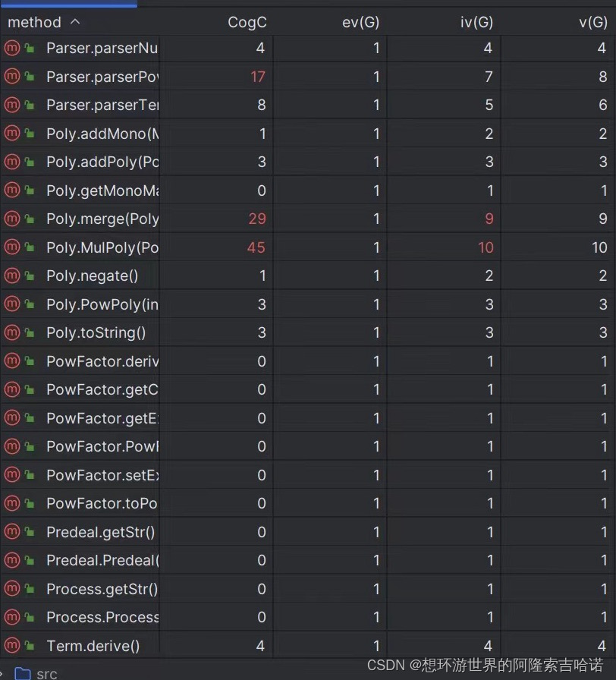Open the src folder icon
This screenshot has width=616, height=680.
23,673
